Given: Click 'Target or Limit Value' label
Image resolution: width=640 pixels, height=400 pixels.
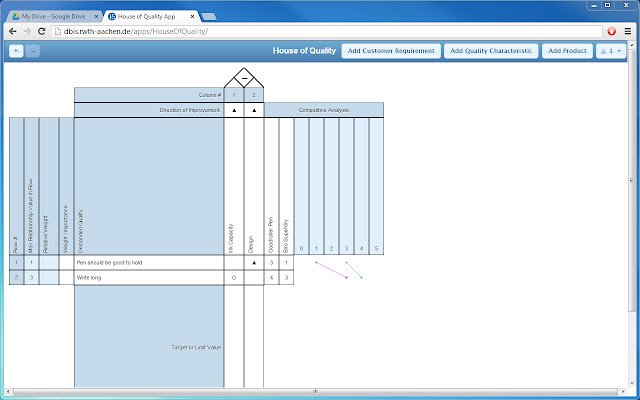Looking at the screenshot, I should [x=196, y=348].
